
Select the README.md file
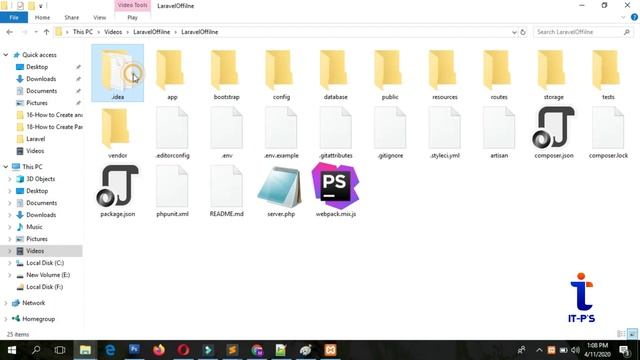pyautogui.click(x=227, y=191)
